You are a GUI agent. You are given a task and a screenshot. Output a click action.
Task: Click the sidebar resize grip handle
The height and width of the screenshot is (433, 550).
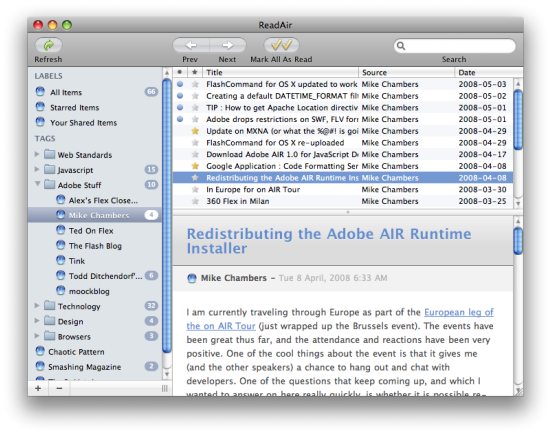[165, 388]
